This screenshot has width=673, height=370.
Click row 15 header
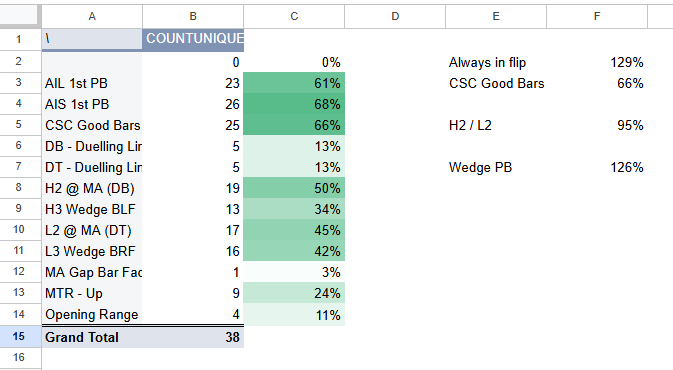point(20,337)
